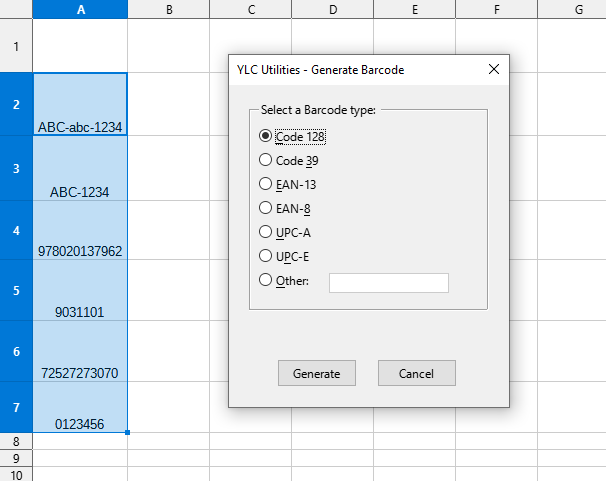
Task: Select row 1 header
Action: 16,46
